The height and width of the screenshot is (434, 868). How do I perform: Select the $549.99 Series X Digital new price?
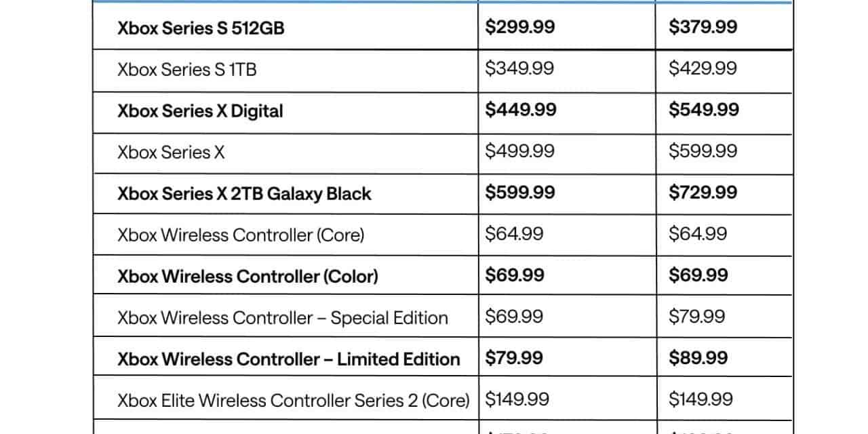(704, 110)
